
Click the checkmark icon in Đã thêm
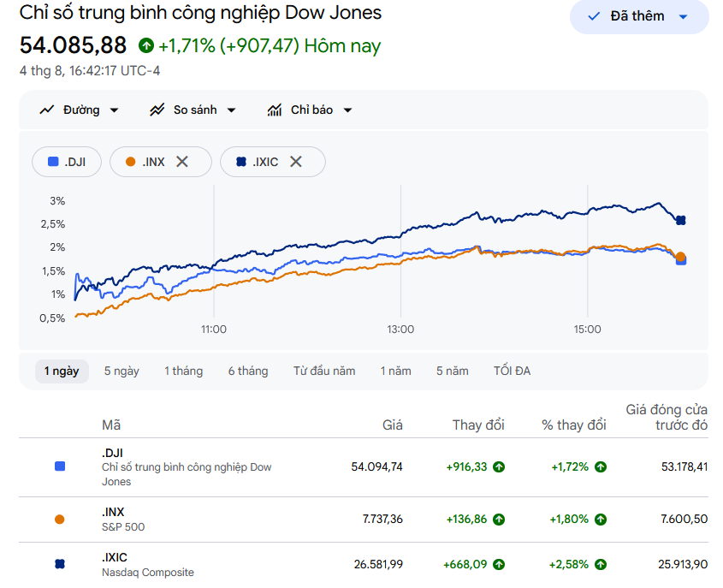click(594, 16)
